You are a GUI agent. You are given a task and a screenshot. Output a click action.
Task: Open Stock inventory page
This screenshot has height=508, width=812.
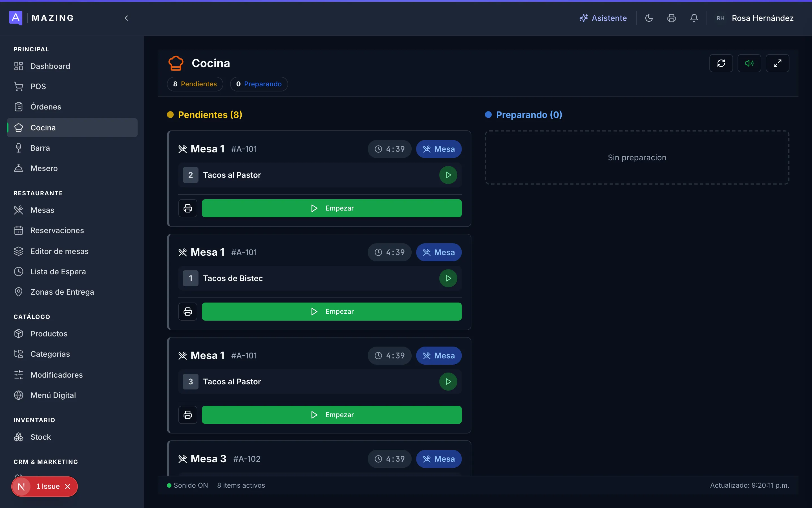pyautogui.click(x=72, y=437)
